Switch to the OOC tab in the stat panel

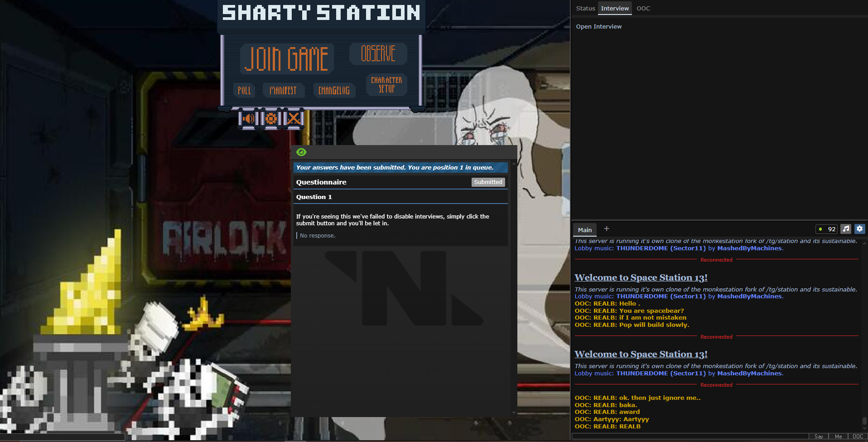pyautogui.click(x=643, y=8)
